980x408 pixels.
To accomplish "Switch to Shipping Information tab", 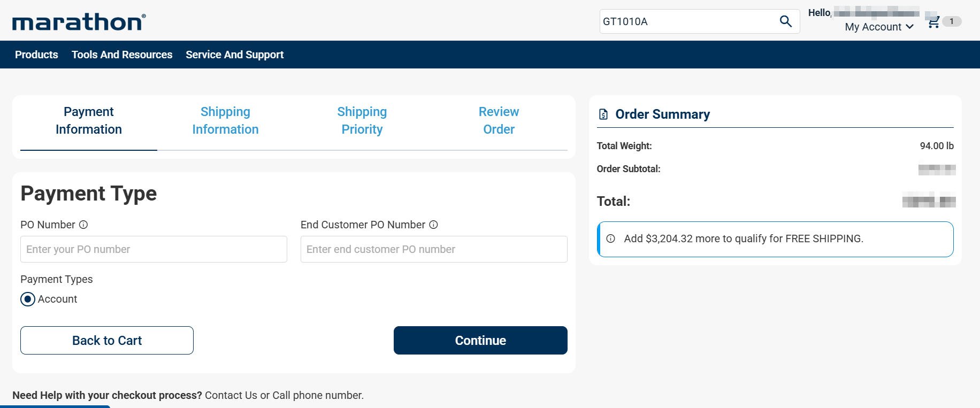I will (225, 120).
